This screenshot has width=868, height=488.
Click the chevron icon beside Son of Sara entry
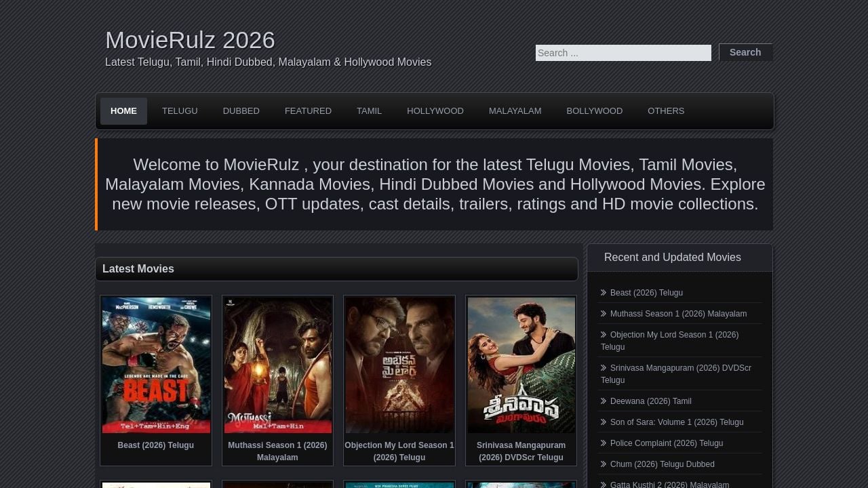point(604,422)
